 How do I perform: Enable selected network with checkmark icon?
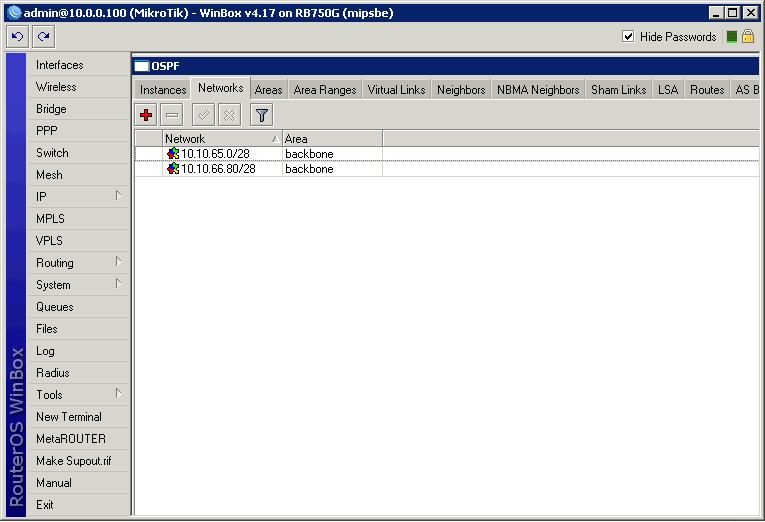[203, 115]
